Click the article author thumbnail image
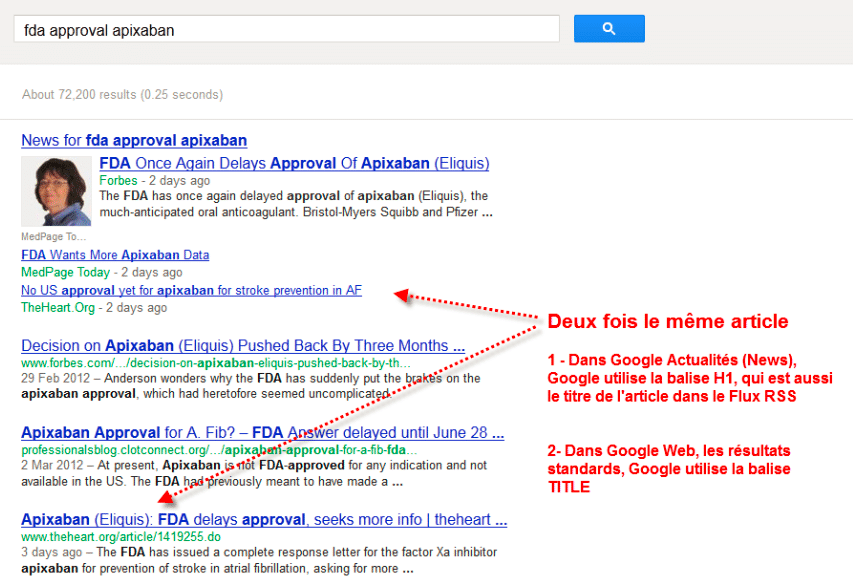 56,193
